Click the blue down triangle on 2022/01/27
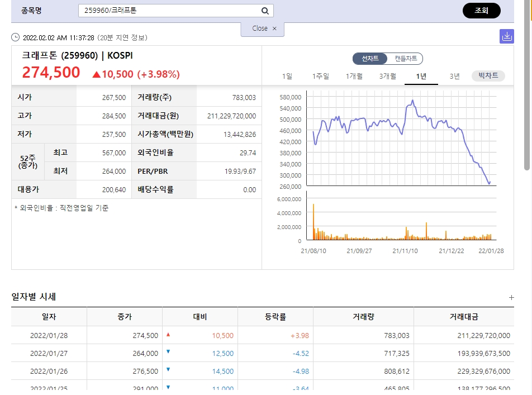This screenshot has width=532, height=395. [x=168, y=352]
